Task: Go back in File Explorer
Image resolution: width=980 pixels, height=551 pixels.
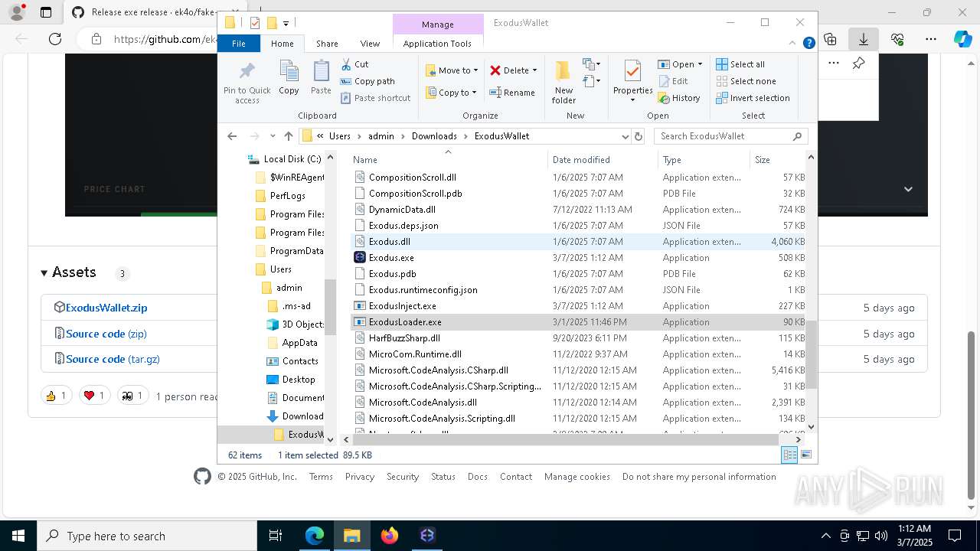Action: point(232,136)
